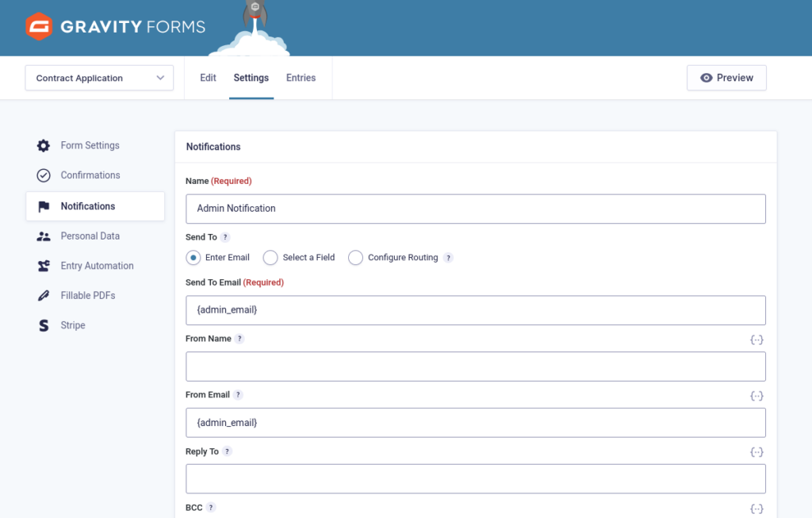Click the Name (Required) label
812x518 pixels.
click(219, 182)
